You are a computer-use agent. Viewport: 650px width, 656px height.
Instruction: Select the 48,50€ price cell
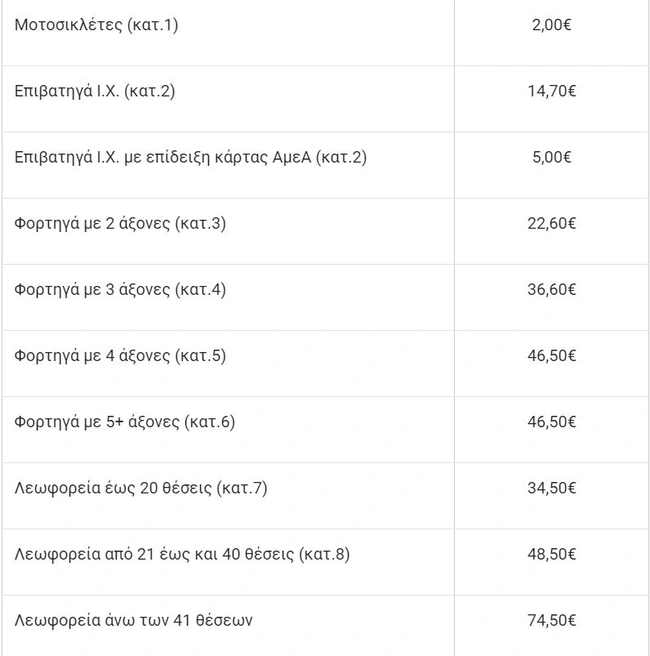click(x=551, y=554)
